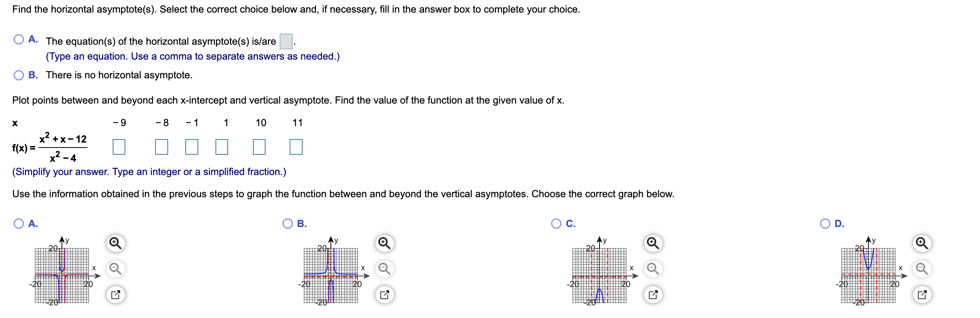Open graph A in an external window

(115, 294)
